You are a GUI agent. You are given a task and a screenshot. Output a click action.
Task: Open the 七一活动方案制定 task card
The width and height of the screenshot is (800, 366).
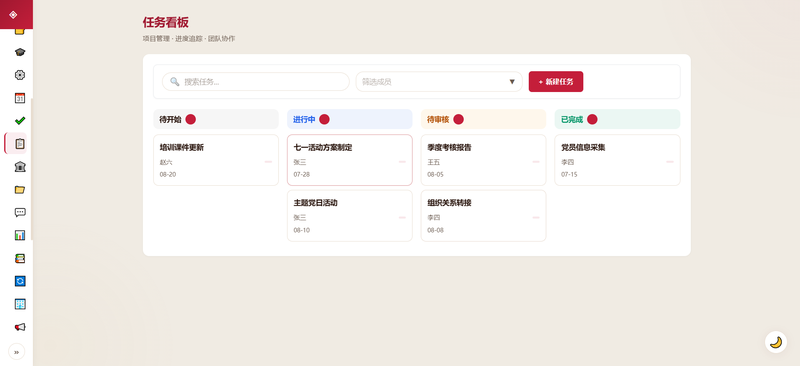pos(349,160)
